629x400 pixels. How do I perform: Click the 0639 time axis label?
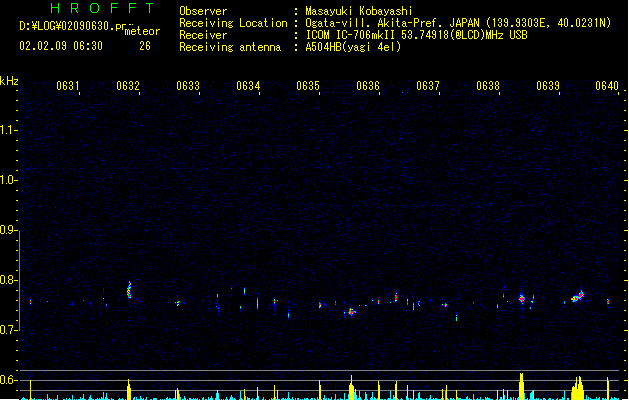point(548,86)
